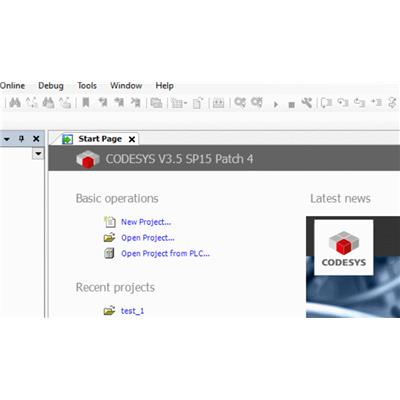Close the Start Page tab
This screenshot has width=400, height=400.
coord(132,139)
